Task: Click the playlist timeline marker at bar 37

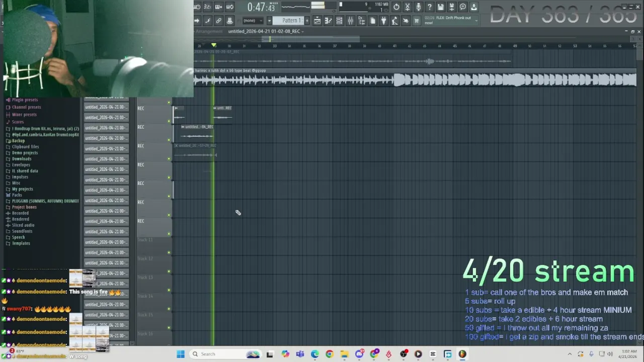Action: point(335,46)
